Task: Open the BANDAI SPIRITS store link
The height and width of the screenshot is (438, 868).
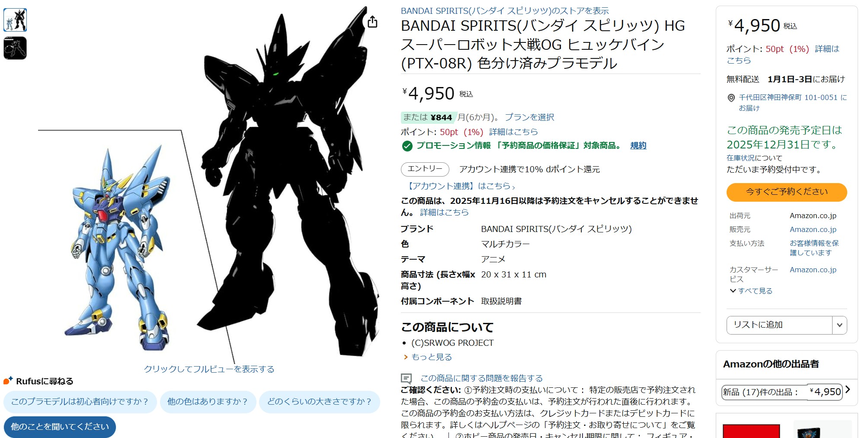Action: tap(505, 11)
